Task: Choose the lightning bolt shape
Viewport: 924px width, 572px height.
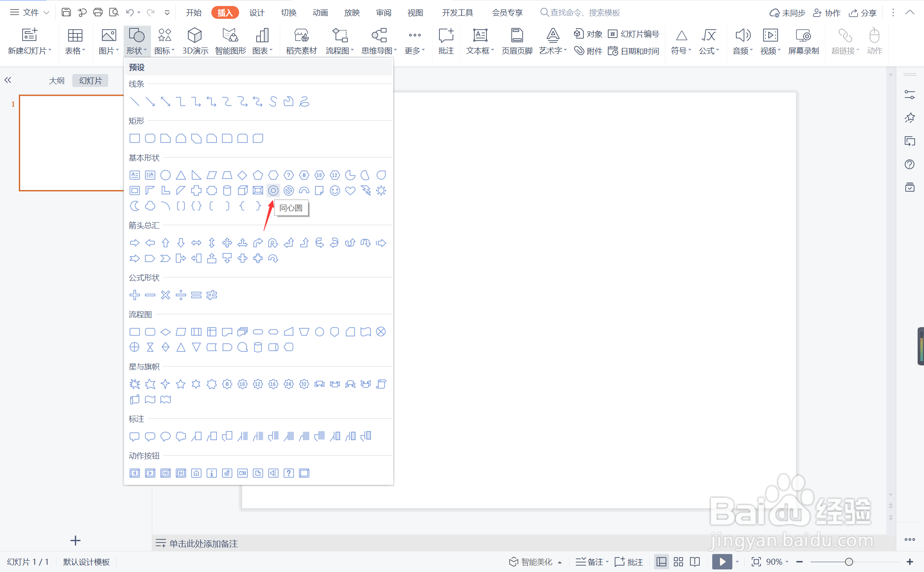Action: [366, 191]
